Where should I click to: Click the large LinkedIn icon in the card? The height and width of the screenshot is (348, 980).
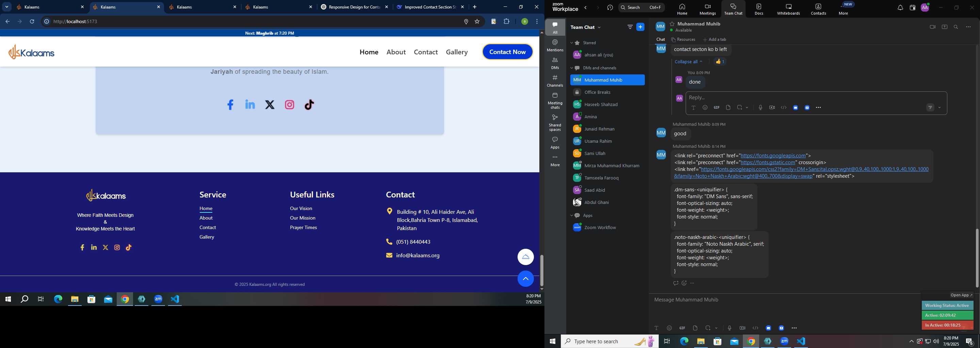click(x=250, y=104)
